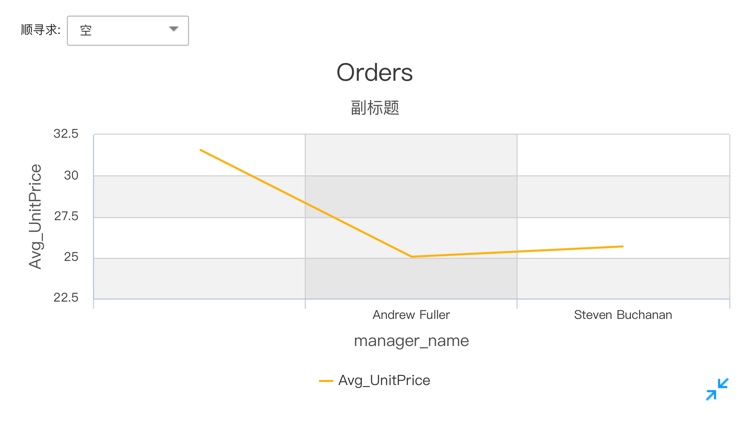Click the 22.5 y-axis tick label
This screenshot has height=422, width=750.
[67, 299]
